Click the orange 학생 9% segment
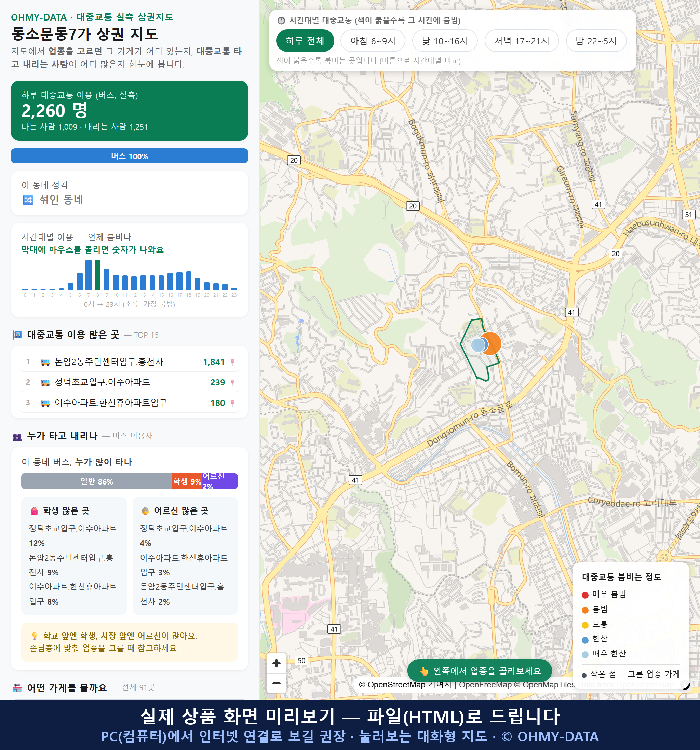 point(187,481)
